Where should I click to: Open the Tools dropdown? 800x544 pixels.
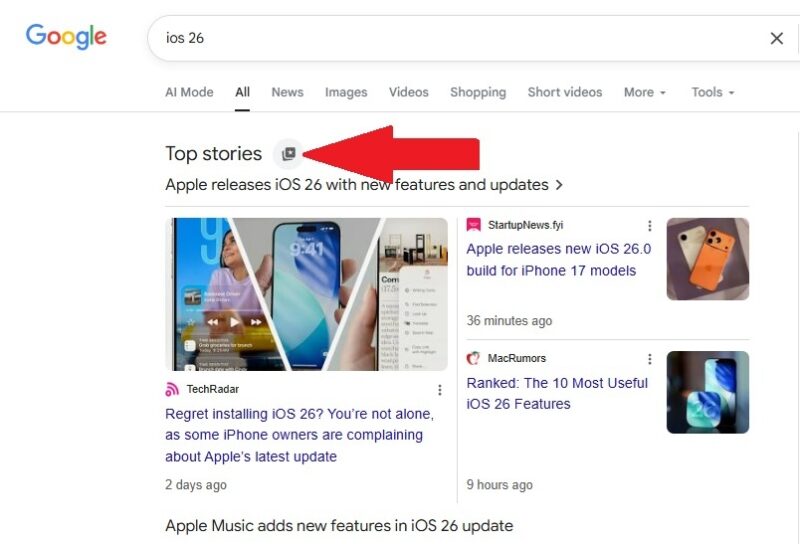713,92
